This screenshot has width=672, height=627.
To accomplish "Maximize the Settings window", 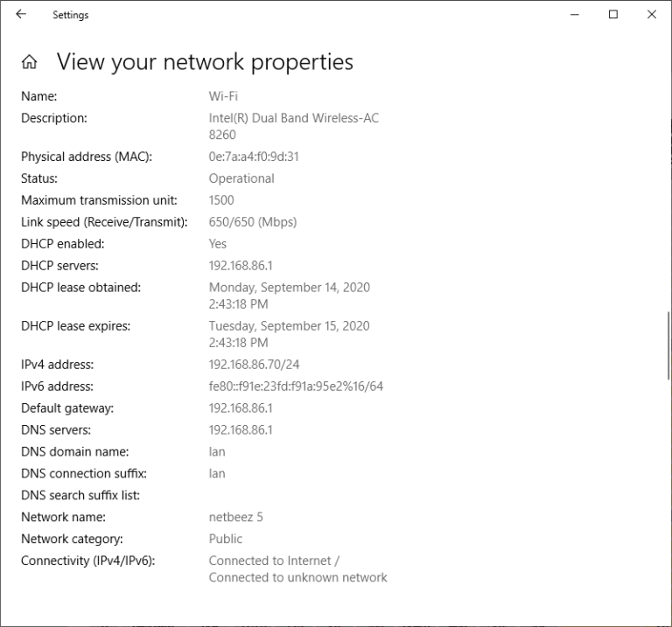I will pos(613,15).
